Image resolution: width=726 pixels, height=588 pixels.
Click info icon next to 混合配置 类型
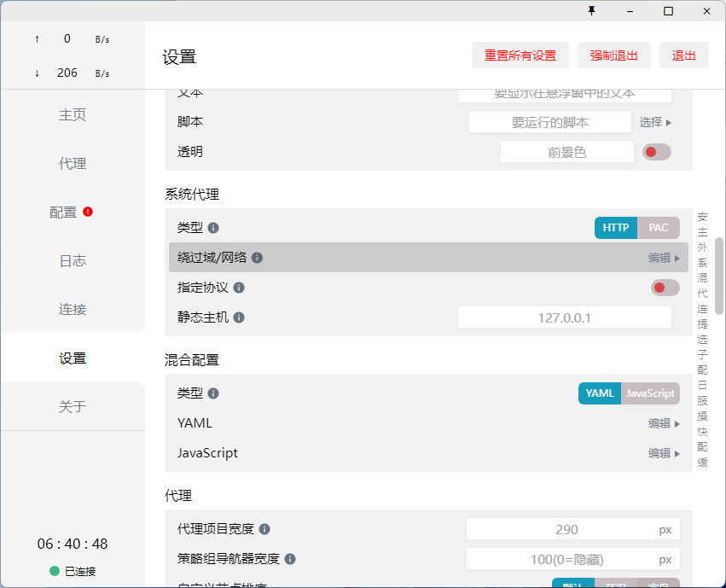[x=213, y=393]
